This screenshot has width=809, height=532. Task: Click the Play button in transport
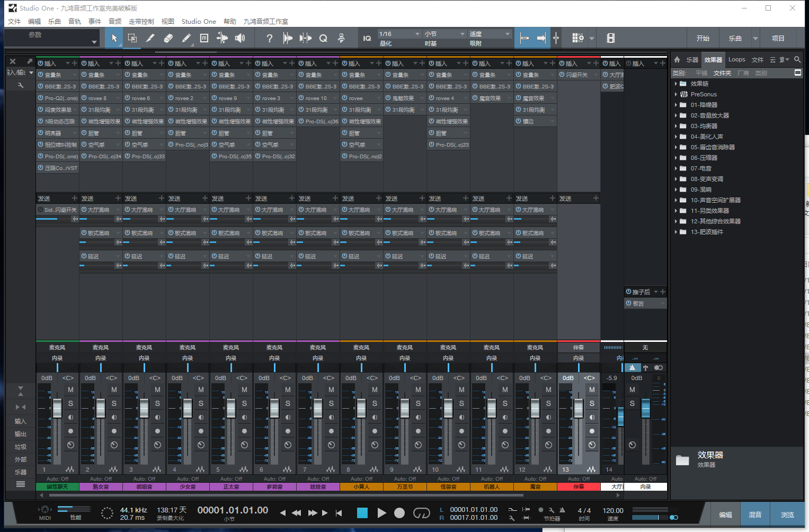[381, 513]
